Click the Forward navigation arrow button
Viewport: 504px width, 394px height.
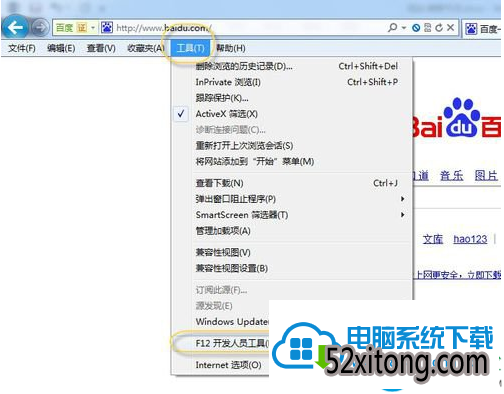(41, 27)
